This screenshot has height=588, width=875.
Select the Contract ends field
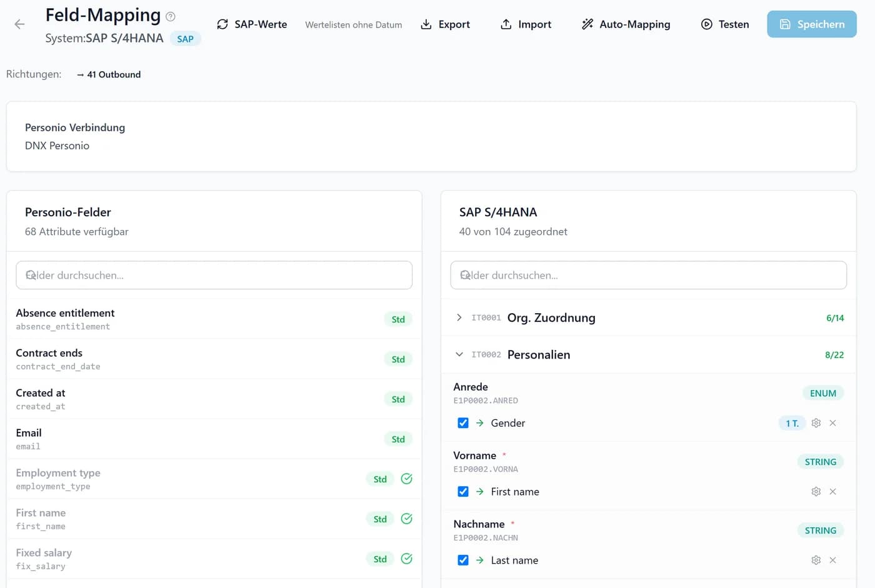214,359
